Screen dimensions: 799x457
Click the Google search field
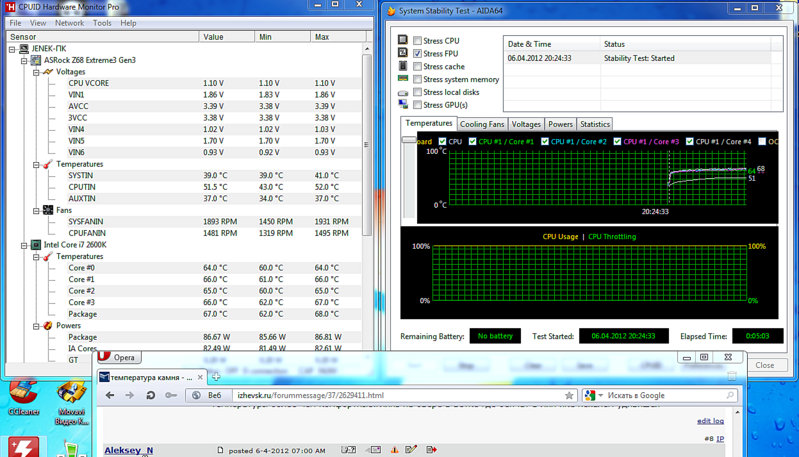[x=665, y=395]
